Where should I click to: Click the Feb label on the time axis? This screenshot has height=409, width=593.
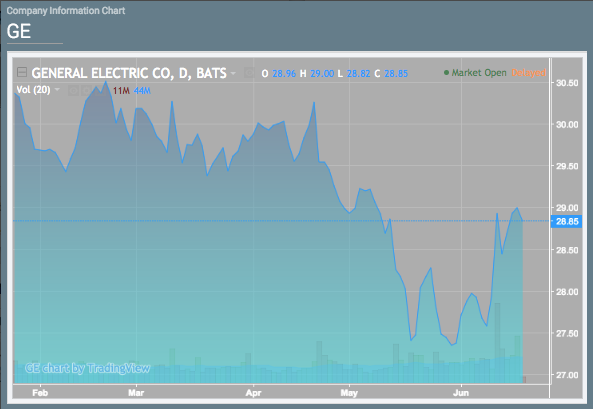click(x=40, y=393)
